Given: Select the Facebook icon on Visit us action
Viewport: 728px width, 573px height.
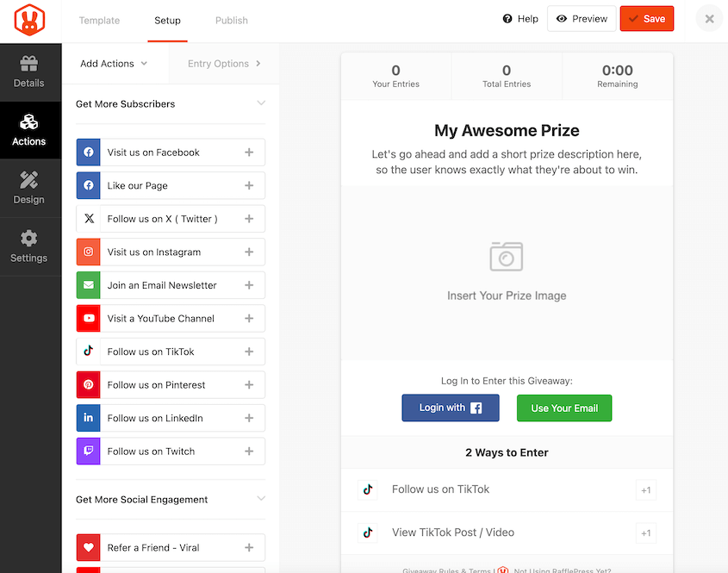Looking at the screenshot, I should pos(88,152).
